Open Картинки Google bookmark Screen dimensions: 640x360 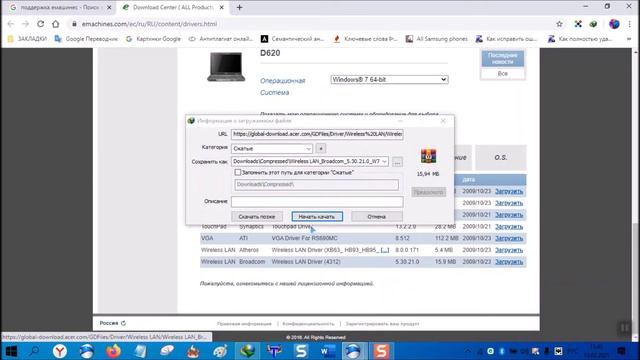click(153, 39)
